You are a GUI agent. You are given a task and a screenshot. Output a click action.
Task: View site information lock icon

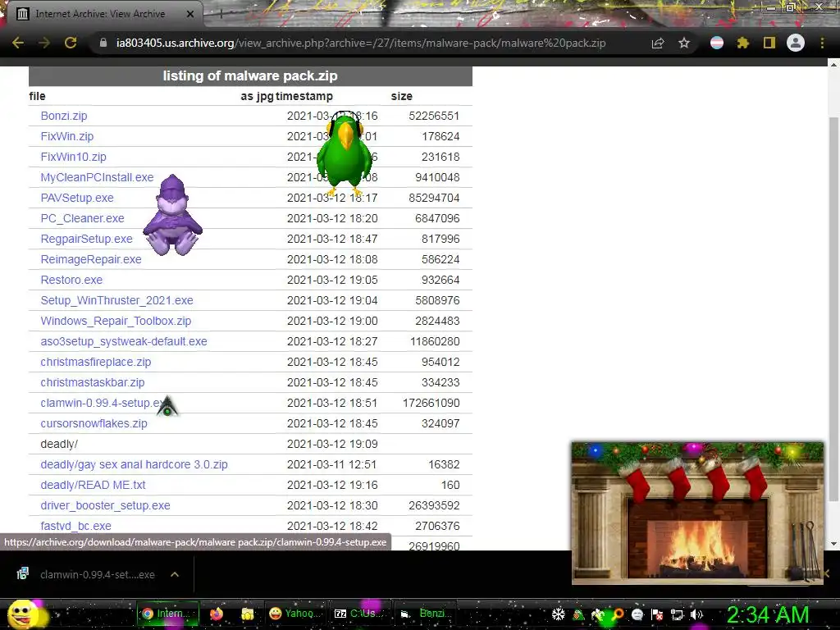tap(103, 43)
